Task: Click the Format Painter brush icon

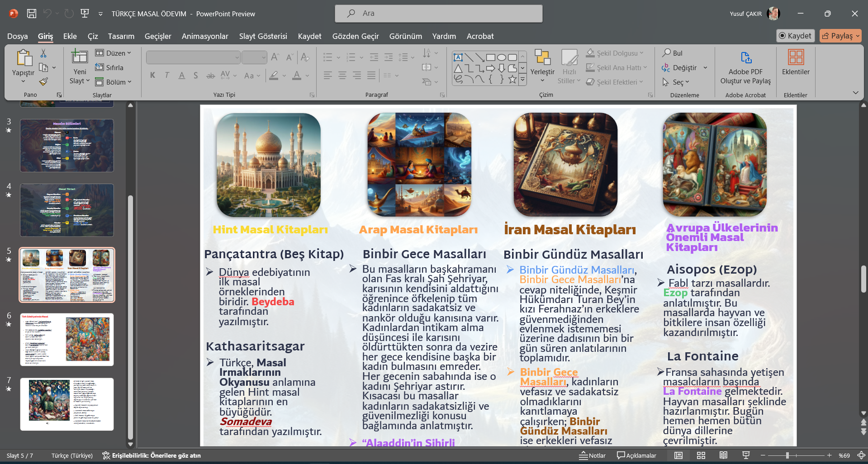Action: (x=43, y=82)
